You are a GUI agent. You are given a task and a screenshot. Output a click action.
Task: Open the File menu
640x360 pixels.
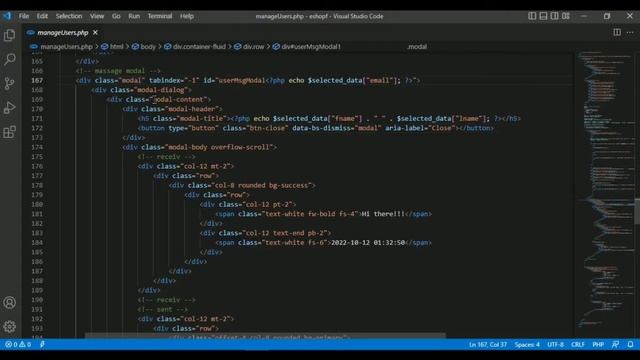pyautogui.click(x=24, y=16)
